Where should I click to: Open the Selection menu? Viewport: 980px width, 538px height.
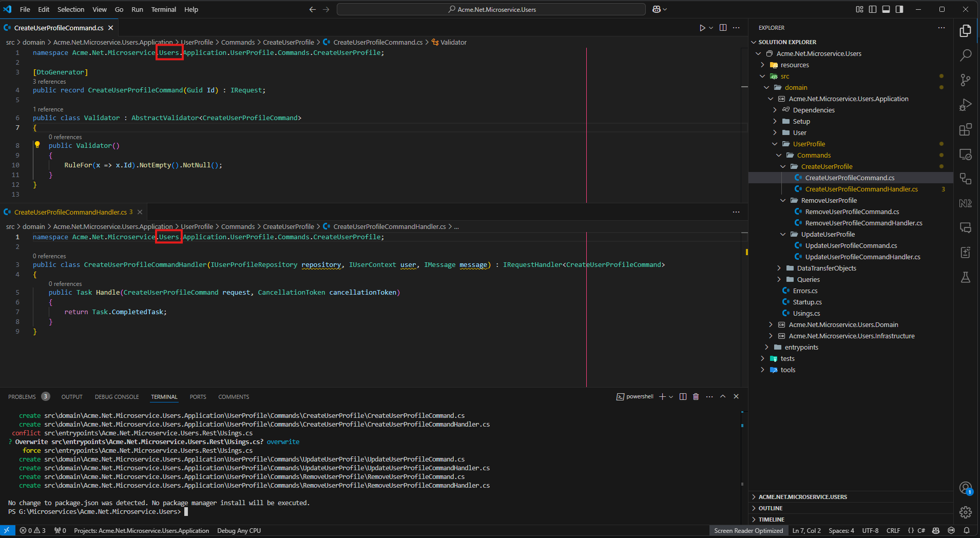coord(71,9)
